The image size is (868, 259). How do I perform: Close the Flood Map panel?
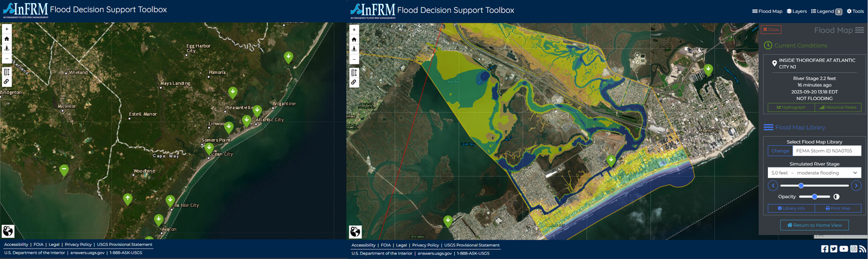[x=771, y=30]
